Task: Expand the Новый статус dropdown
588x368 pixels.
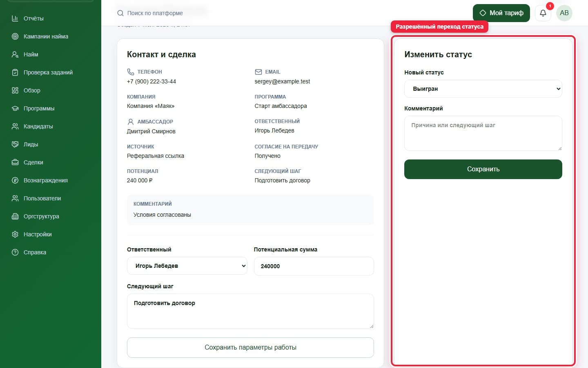Action: click(483, 89)
